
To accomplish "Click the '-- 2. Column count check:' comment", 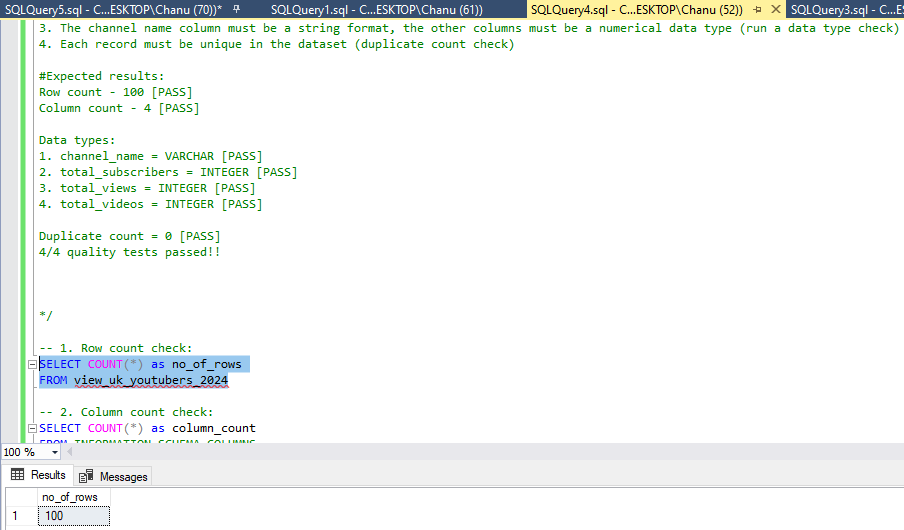I will pyautogui.click(x=126, y=412).
